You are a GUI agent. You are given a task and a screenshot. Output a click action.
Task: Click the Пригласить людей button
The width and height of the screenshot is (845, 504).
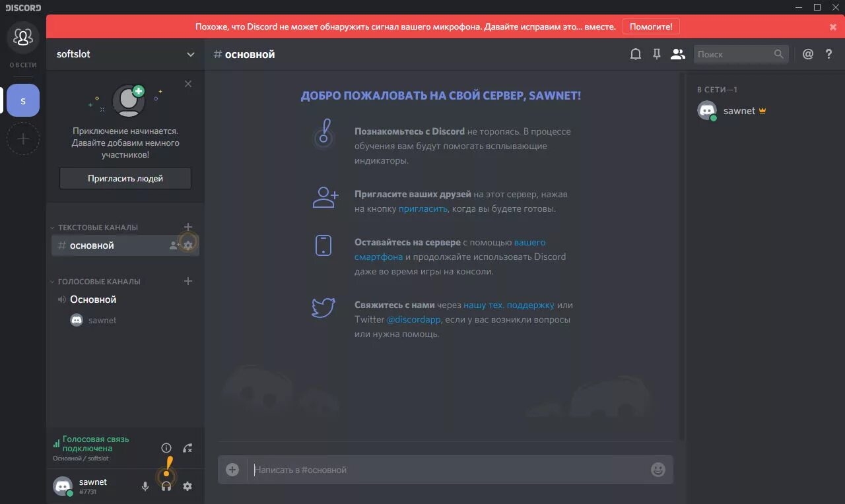tap(125, 178)
